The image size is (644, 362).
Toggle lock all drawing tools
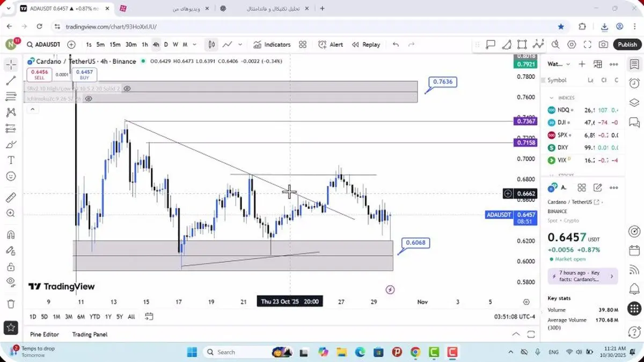(x=11, y=267)
